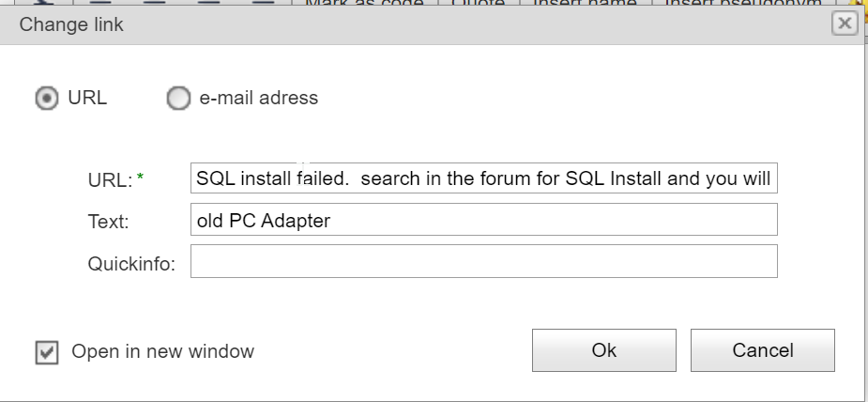868x402 pixels.
Task: Click the Quickinfo field label
Action: [x=131, y=264]
